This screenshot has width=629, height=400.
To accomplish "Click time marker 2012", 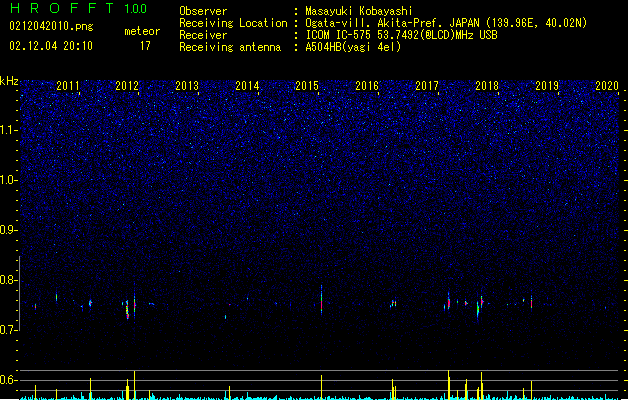I will coord(127,86).
